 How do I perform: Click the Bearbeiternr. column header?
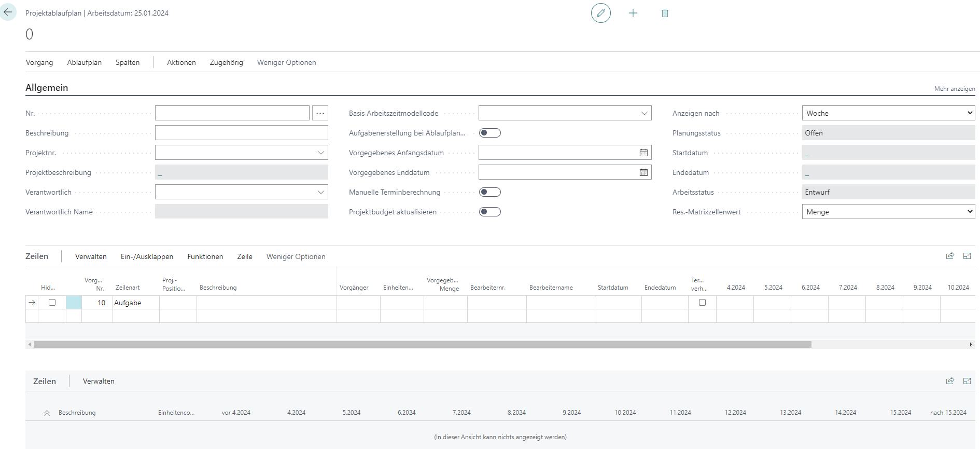click(x=488, y=288)
